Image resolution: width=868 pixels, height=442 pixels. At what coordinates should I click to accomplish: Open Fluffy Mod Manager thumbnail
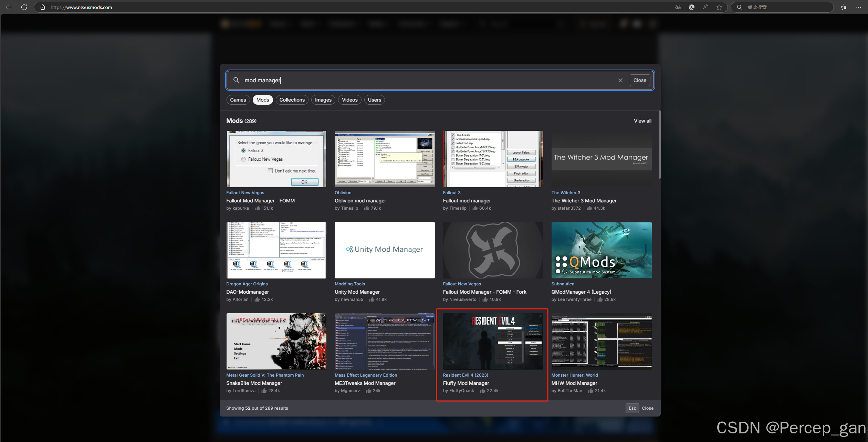(x=493, y=341)
